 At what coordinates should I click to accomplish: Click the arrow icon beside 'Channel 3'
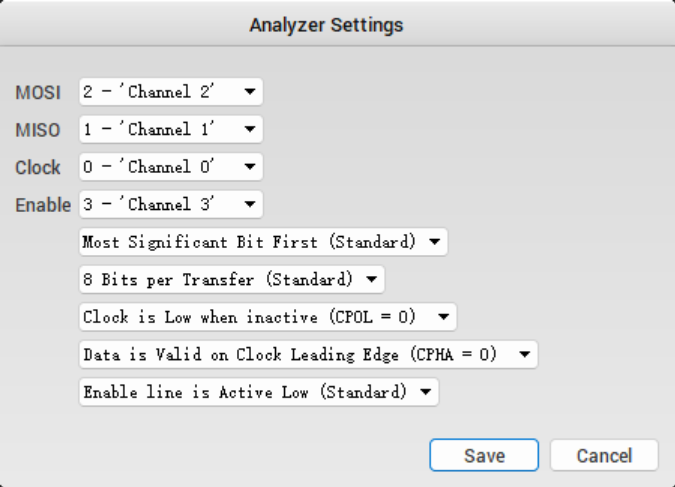(x=249, y=204)
